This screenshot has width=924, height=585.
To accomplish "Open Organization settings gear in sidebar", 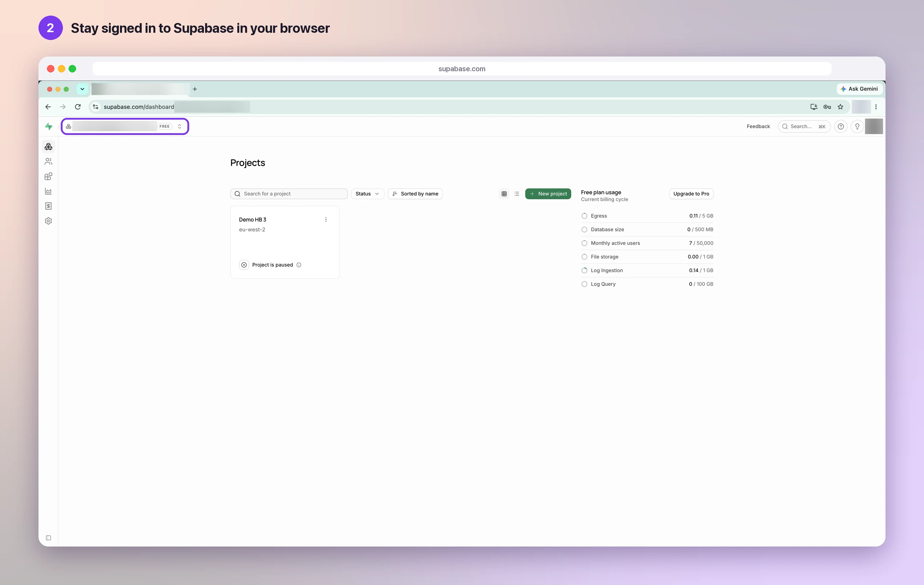I will pyautogui.click(x=48, y=221).
